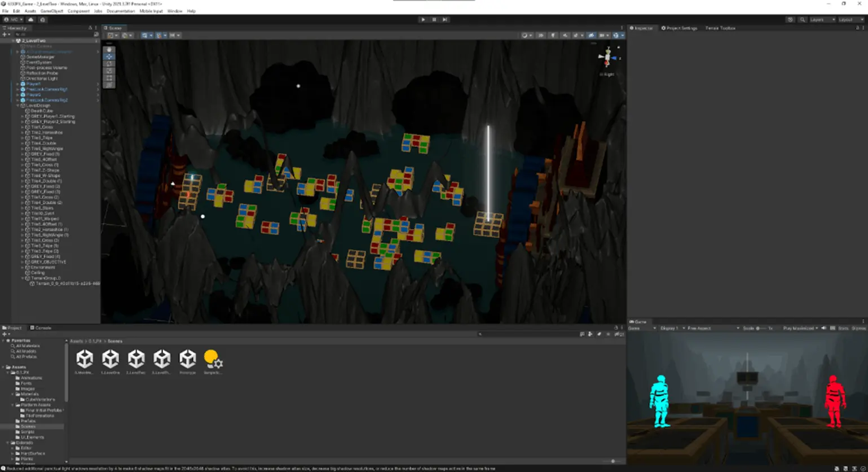Screen dimensions: 868x472
Task: Mute audio in Game view
Action: 823,328
